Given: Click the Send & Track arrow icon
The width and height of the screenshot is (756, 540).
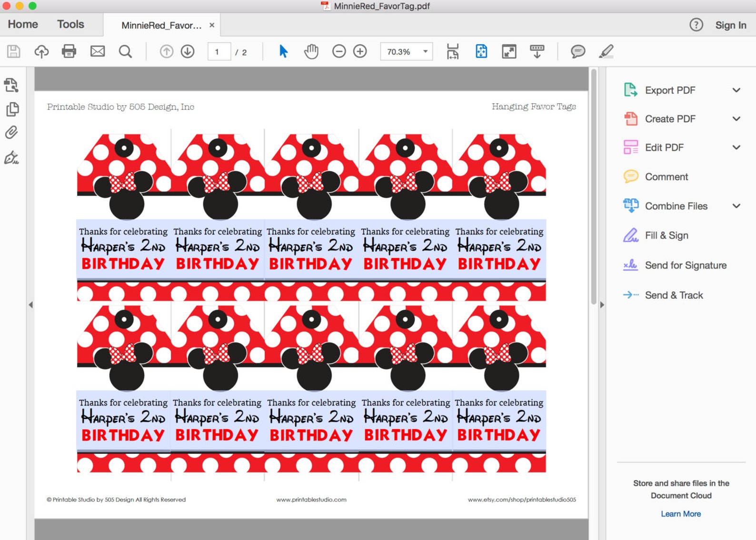Looking at the screenshot, I should click(x=631, y=295).
